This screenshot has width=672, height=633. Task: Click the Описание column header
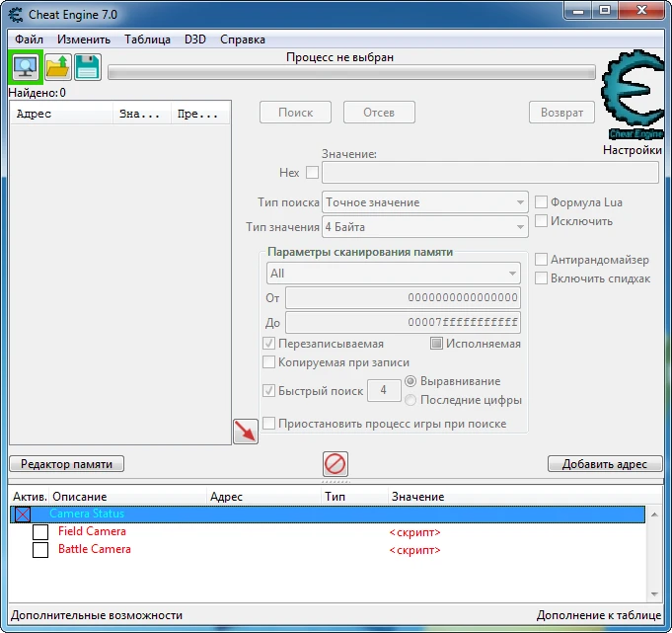(127, 497)
